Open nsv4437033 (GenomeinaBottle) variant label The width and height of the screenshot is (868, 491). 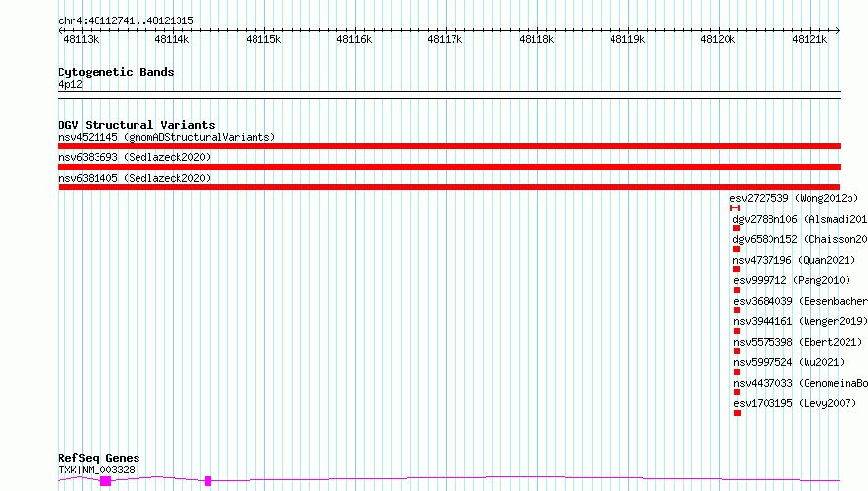(801, 383)
